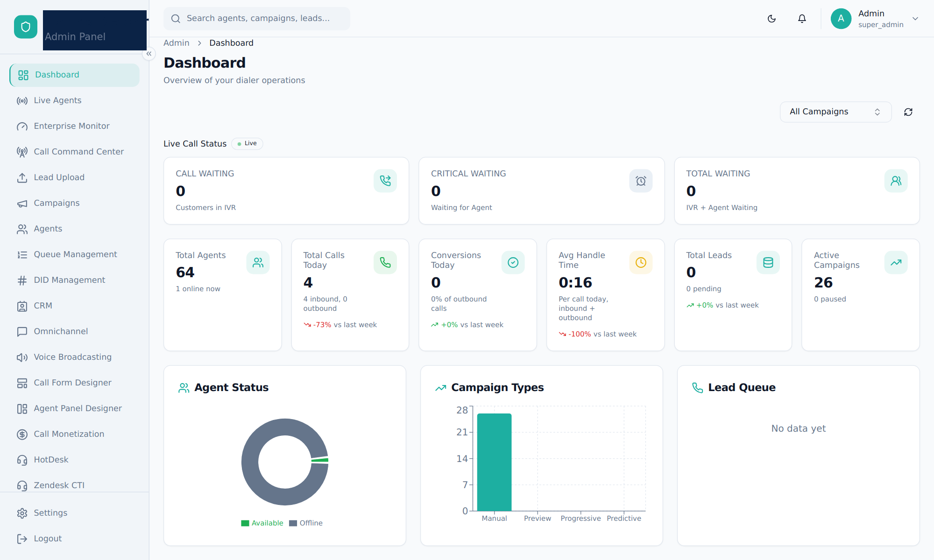Screen dimensions: 934x560
Task: Click the Conversions Today check icon
Action: tap(513, 263)
